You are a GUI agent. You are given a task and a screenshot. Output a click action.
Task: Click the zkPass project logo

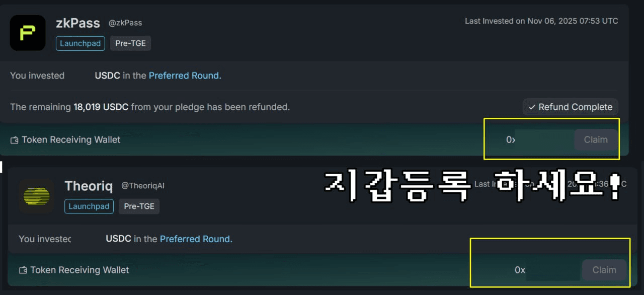(x=28, y=33)
